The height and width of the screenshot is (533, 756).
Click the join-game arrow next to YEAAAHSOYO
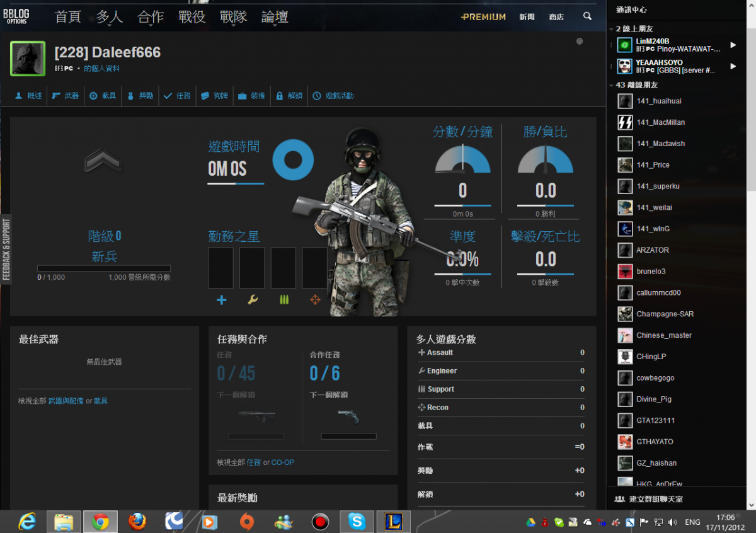(733, 66)
